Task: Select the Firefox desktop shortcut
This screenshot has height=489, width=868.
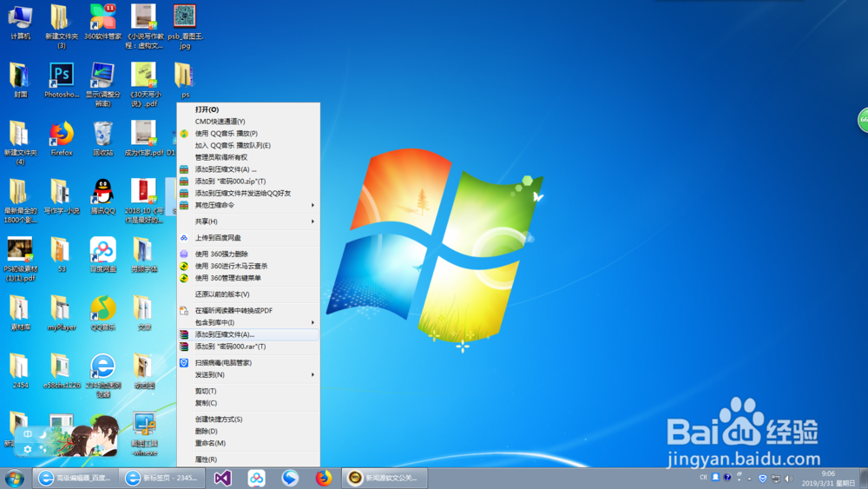Action: pos(62,138)
